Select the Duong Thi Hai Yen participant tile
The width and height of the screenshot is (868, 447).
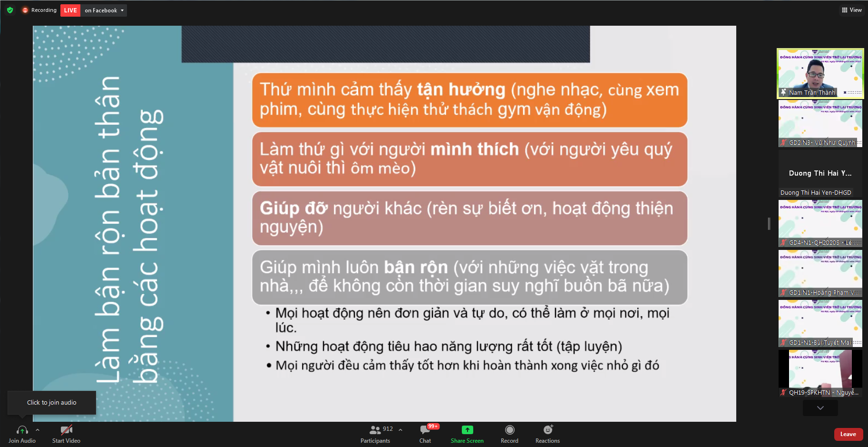tap(820, 174)
